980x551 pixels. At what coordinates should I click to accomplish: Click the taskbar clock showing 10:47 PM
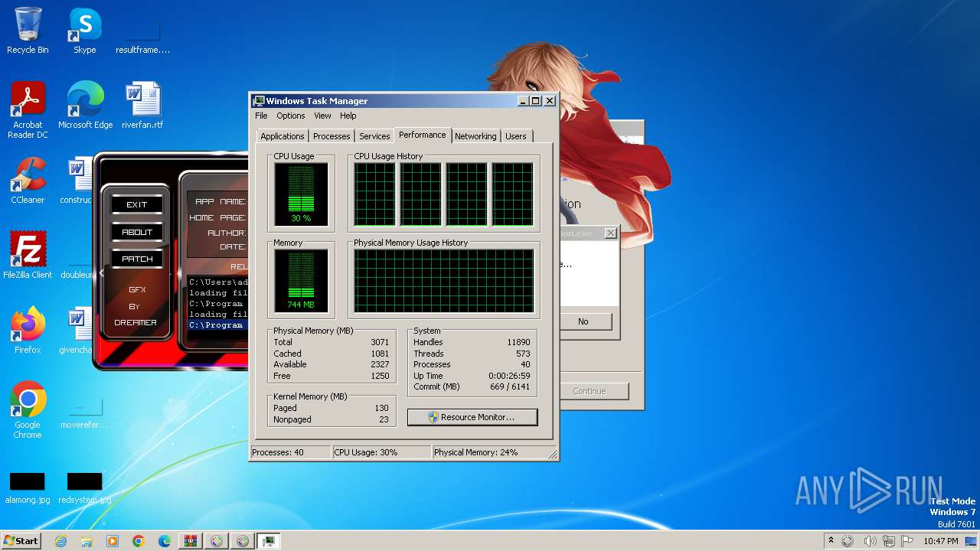940,541
